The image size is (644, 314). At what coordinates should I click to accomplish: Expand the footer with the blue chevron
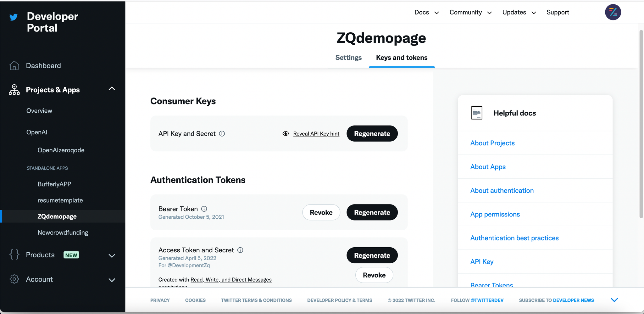pos(614,300)
